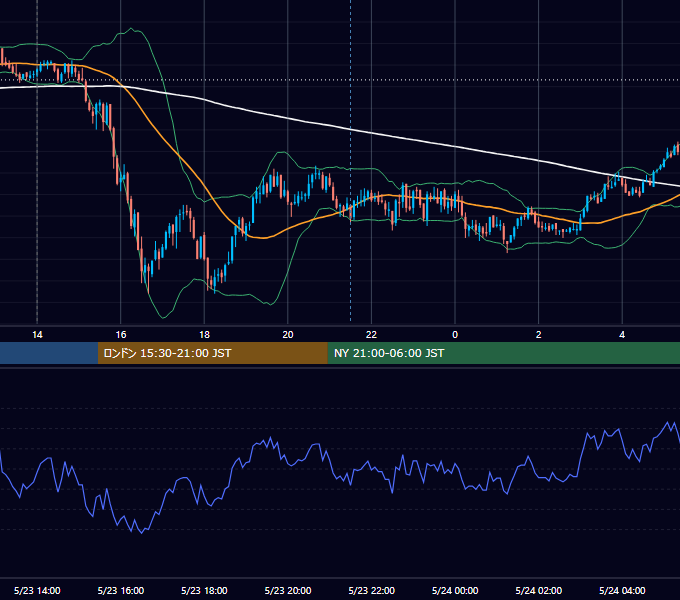The height and width of the screenshot is (600, 680).
Task: Click the '5/24 02:00' date label
Action: [x=539, y=590]
